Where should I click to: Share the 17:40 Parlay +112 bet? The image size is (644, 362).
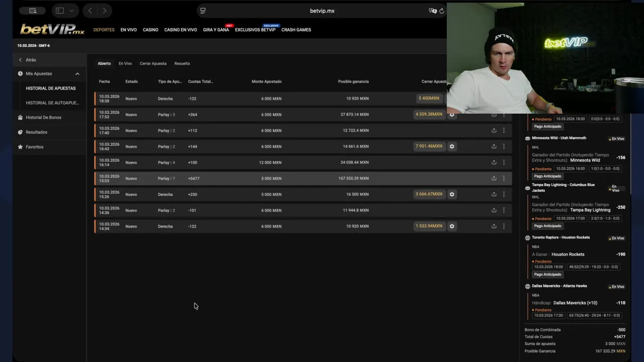(x=494, y=130)
